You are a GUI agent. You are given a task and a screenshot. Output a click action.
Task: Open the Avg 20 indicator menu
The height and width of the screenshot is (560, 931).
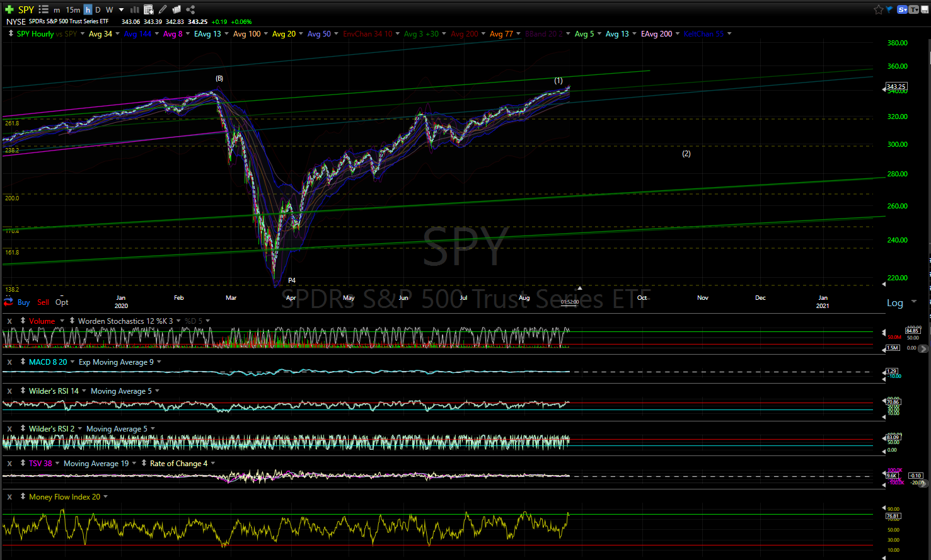(284, 34)
